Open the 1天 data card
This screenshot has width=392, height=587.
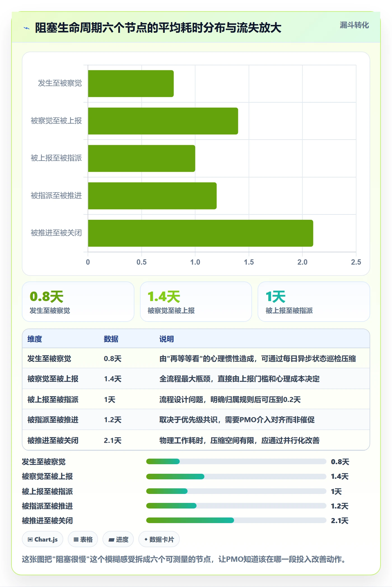[x=314, y=302]
